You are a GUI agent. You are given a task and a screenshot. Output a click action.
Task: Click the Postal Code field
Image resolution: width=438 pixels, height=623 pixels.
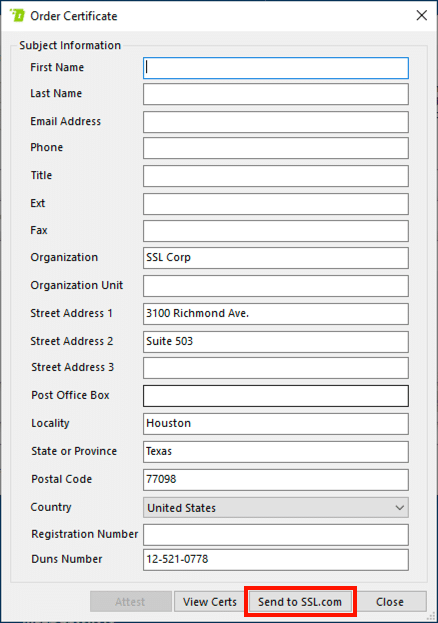tap(275, 480)
